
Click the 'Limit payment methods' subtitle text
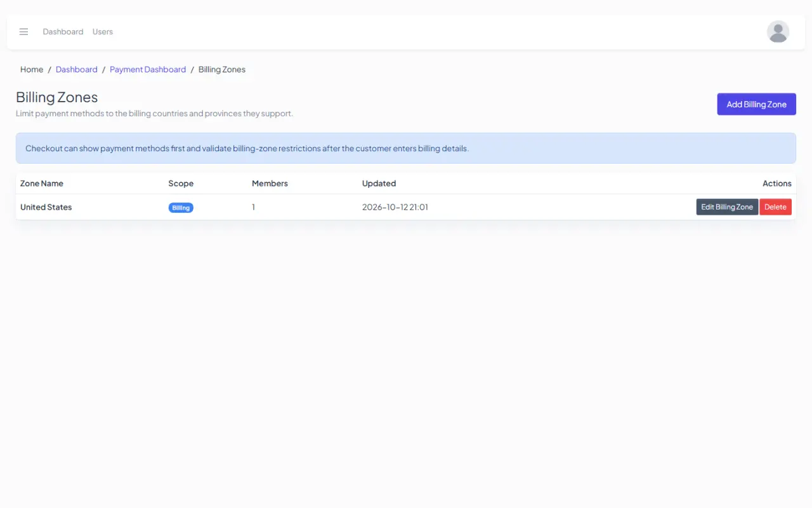[x=154, y=114]
